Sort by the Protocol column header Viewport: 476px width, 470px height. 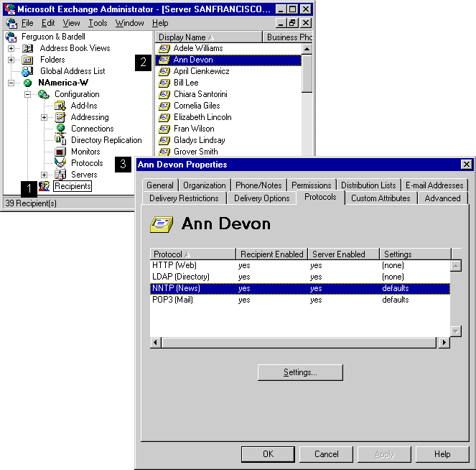pos(192,254)
